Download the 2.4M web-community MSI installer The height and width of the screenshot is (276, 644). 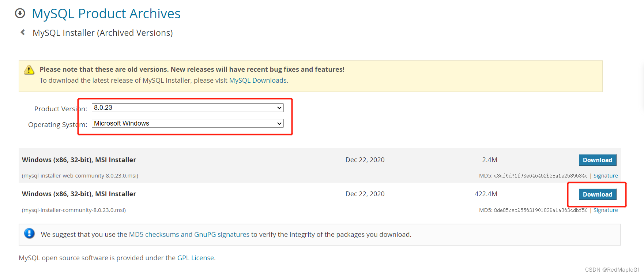coord(598,160)
